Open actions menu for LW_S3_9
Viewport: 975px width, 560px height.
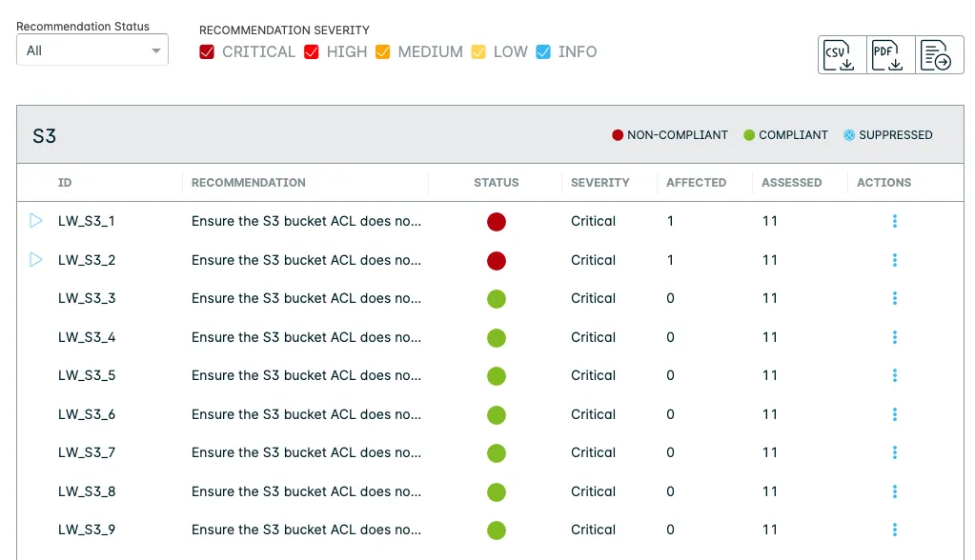(895, 530)
